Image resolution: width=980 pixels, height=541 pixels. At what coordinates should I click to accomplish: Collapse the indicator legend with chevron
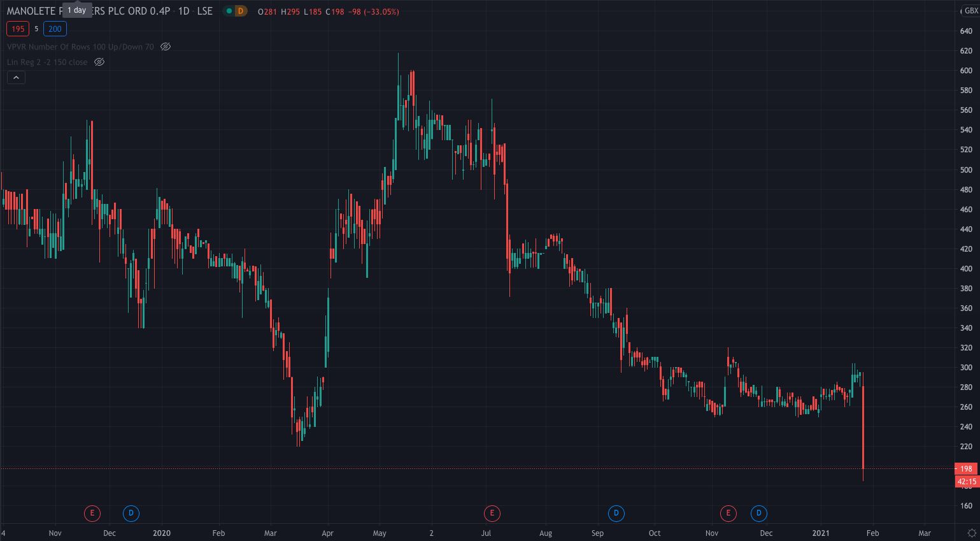[x=16, y=78]
